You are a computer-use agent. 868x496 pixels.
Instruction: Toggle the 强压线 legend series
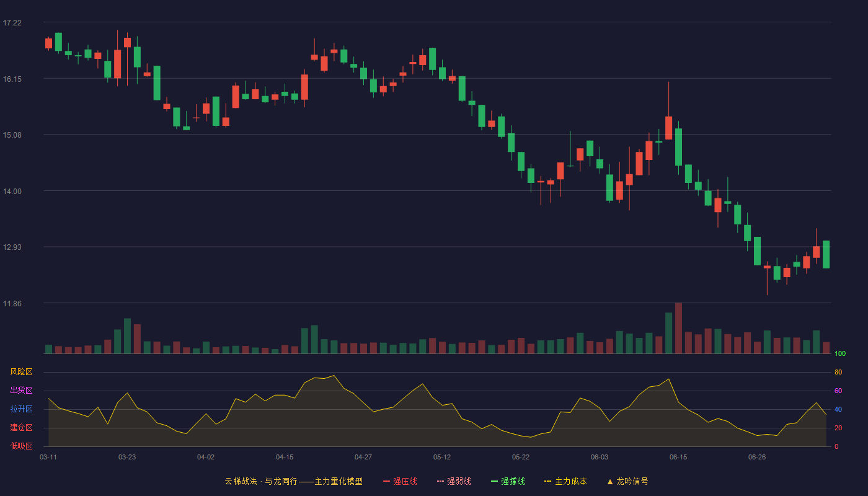point(400,481)
